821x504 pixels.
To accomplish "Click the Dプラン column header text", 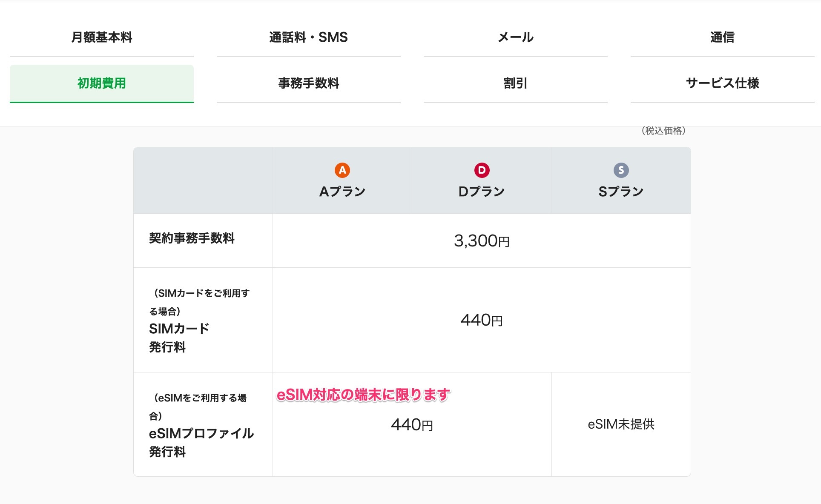I will [x=482, y=192].
